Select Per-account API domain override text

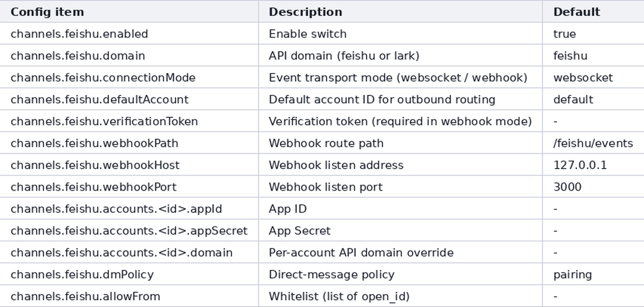(x=361, y=253)
